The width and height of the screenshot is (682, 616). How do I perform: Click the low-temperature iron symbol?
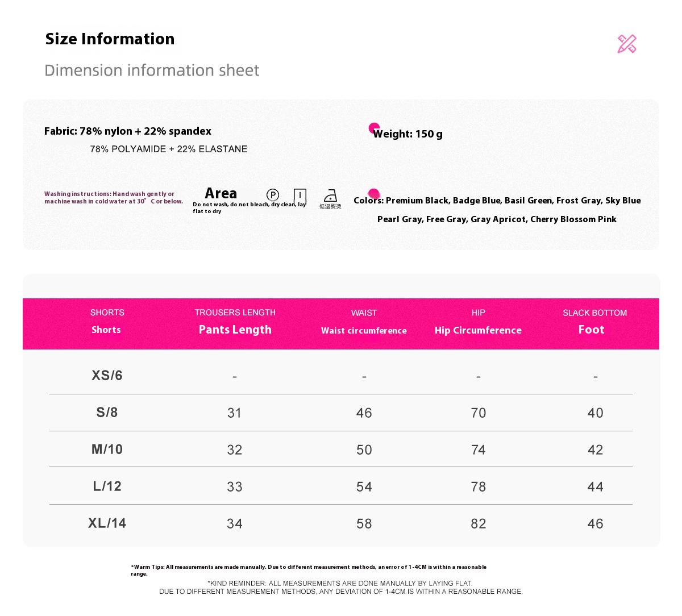[x=330, y=196]
